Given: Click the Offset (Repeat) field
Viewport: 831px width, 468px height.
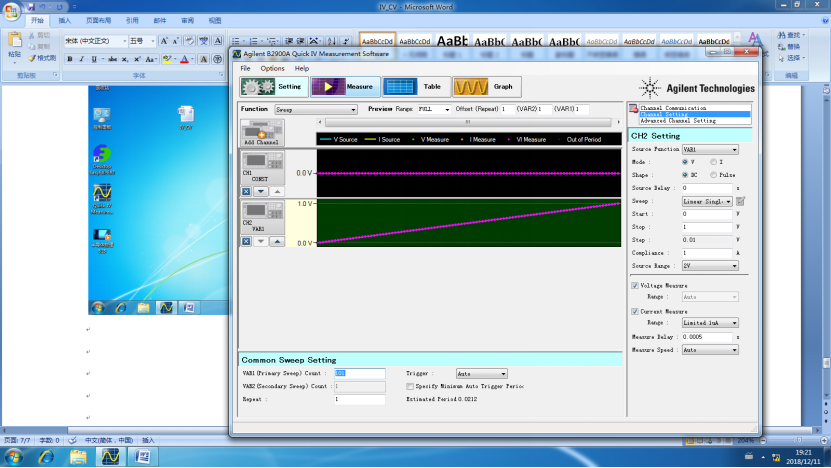Looking at the screenshot, I should point(508,109).
